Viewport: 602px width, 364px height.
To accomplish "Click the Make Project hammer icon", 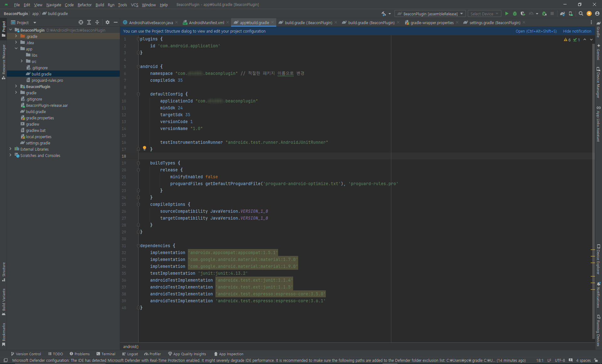I will click(384, 14).
